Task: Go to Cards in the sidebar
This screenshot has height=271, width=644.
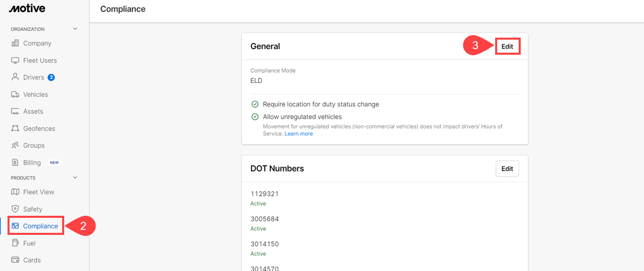Action: pyautogui.click(x=32, y=260)
